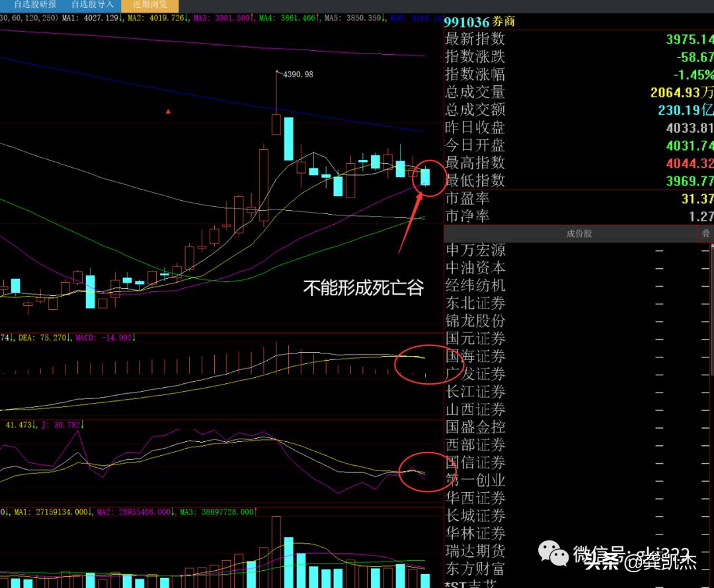Select 东方财富 in constituent list
Image resolution: width=714 pixels, height=588 pixels.
475,569
